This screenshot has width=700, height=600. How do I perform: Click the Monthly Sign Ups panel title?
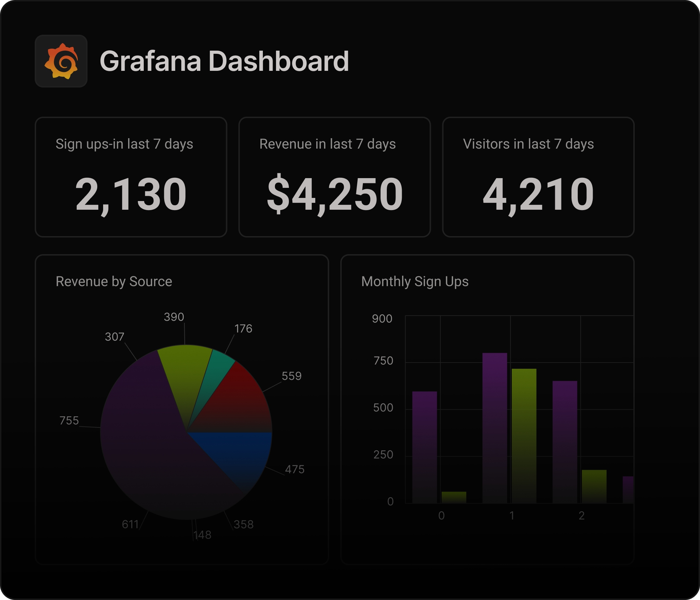coord(415,282)
